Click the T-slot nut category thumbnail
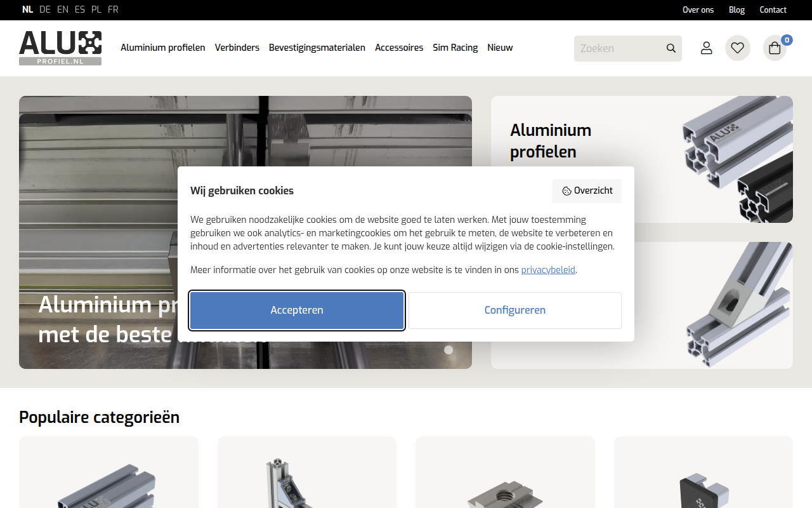Image resolution: width=812 pixels, height=508 pixels. [x=505, y=472]
